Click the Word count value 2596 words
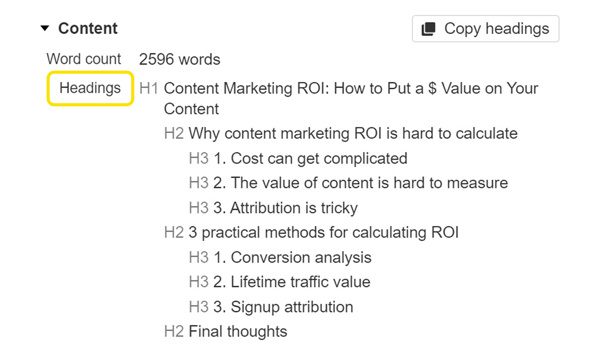The image size is (590, 364). tap(179, 59)
